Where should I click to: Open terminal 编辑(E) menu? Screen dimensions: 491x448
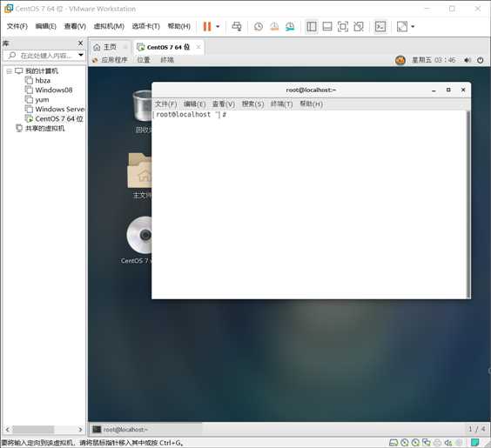point(194,104)
